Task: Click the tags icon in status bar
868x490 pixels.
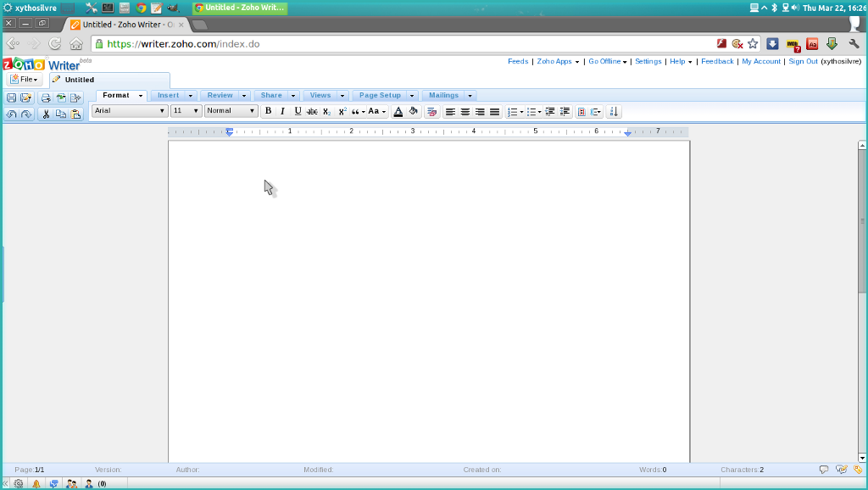Action: coord(858,470)
